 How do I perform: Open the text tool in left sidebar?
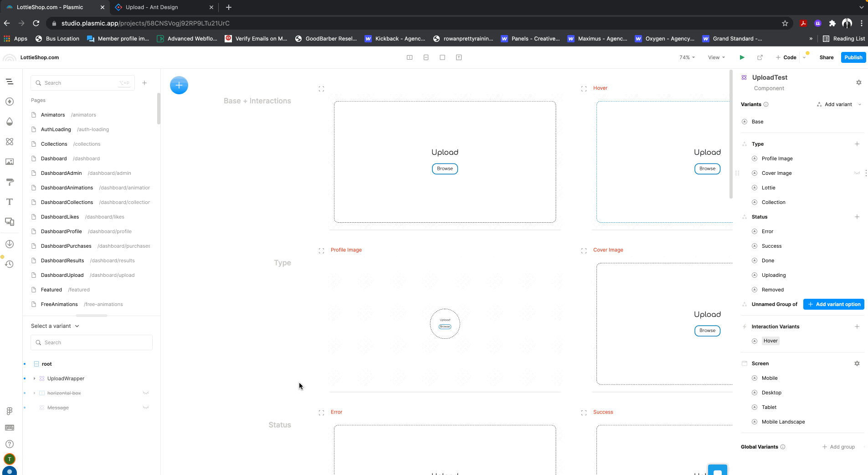(x=10, y=202)
